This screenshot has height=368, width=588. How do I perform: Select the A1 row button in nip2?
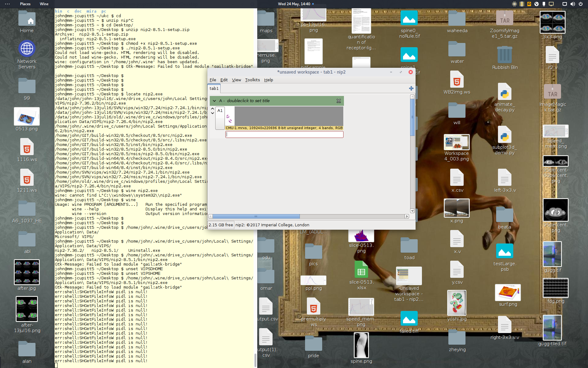pos(220,118)
